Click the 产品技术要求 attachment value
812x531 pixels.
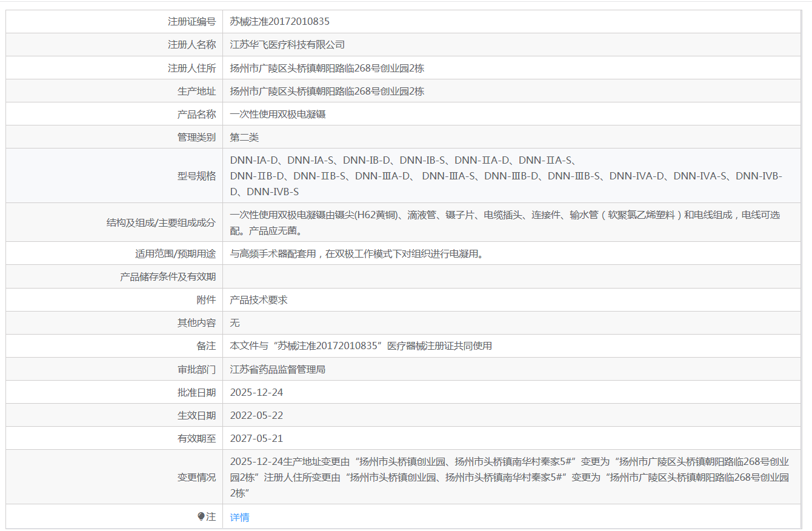(x=259, y=299)
